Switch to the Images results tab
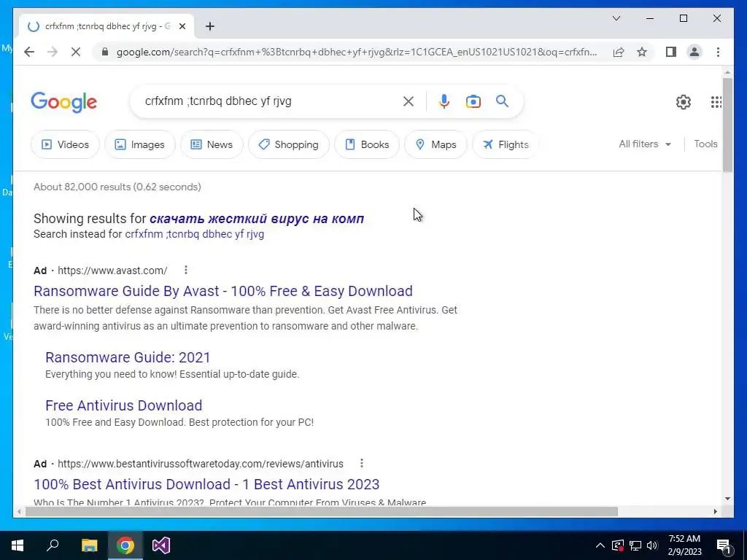This screenshot has width=747, height=560. pyautogui.click(x=140, y=144)
